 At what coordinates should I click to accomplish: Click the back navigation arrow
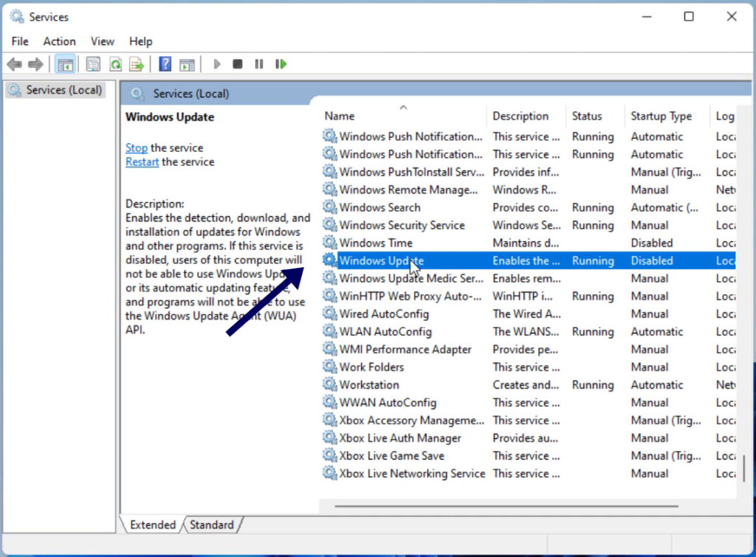point(14,64)
